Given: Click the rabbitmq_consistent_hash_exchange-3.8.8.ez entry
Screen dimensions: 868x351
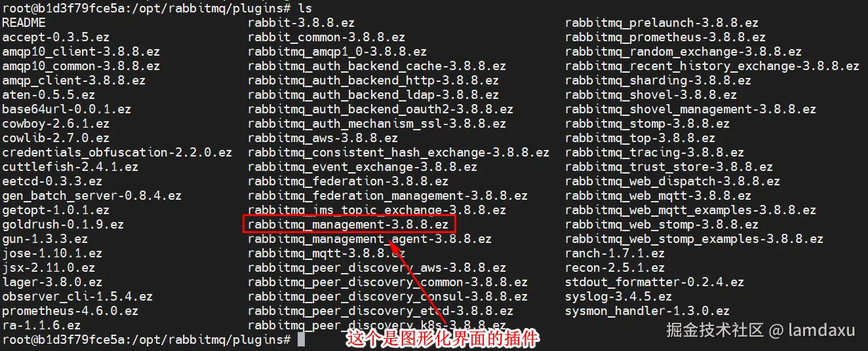Looking at the screenshot, I should [x=399, y=153].
